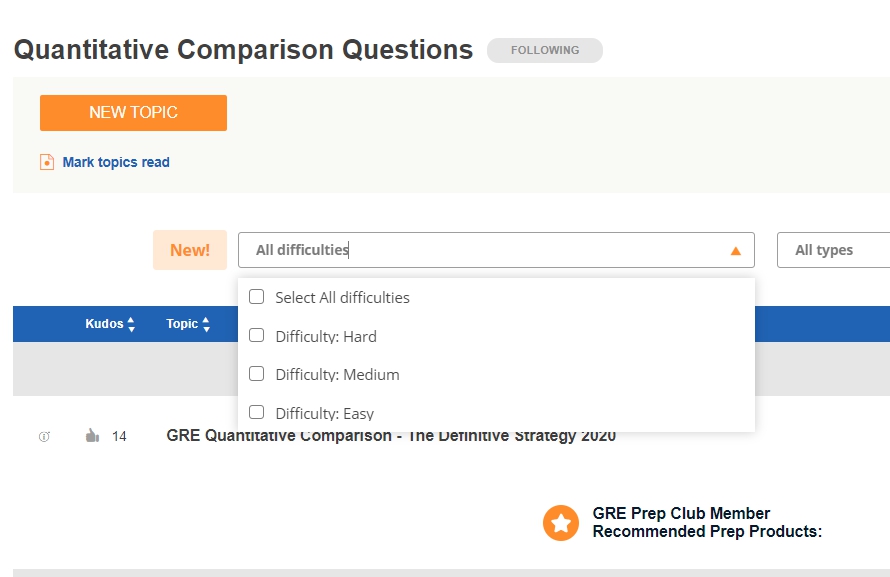The height and width of the screenshot is (577, 890).
Task: Sort topics by the Kudos column header
Action: point(104,324)
